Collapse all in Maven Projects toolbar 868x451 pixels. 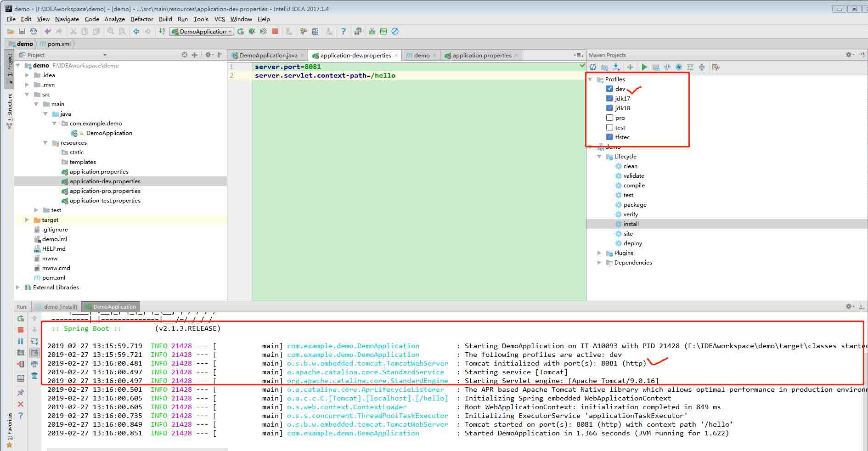pyautogui.click(x=702, y=67)
